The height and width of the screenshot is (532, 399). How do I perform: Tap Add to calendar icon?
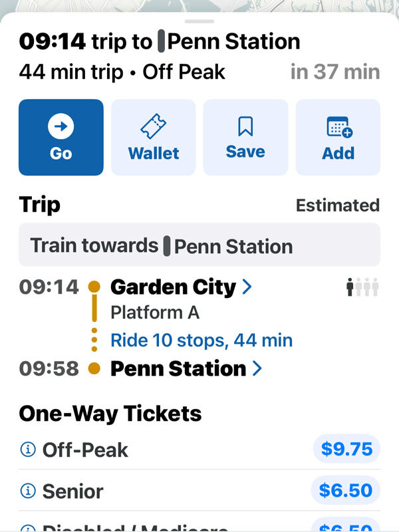tap(339, 127)
